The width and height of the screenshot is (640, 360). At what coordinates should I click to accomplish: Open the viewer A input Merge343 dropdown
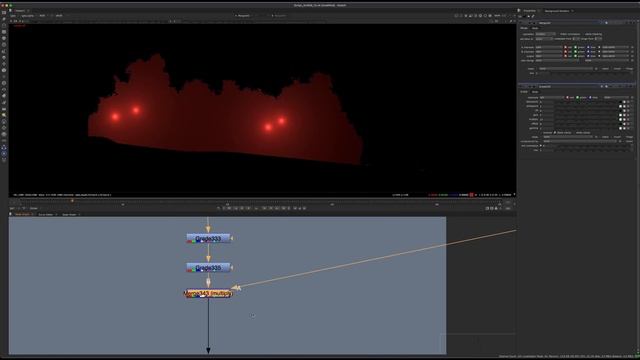coord(244,16)
